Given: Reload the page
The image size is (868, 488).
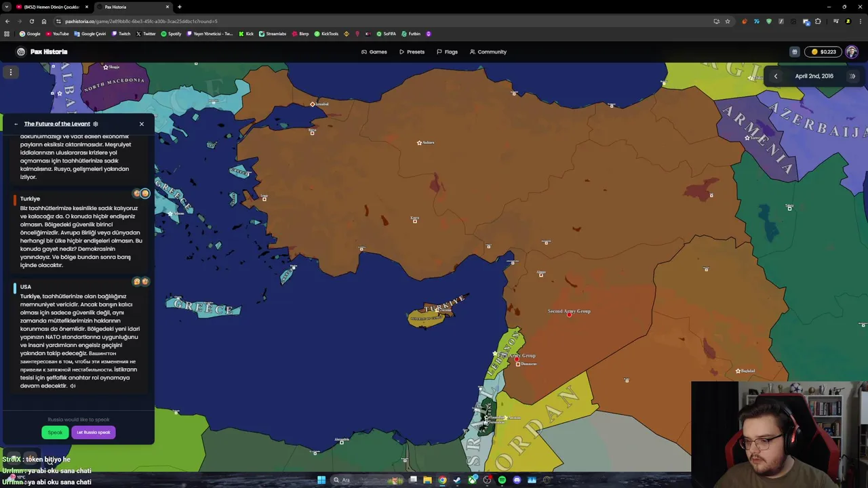Looking at the screenshot, I should coord(31,21).
